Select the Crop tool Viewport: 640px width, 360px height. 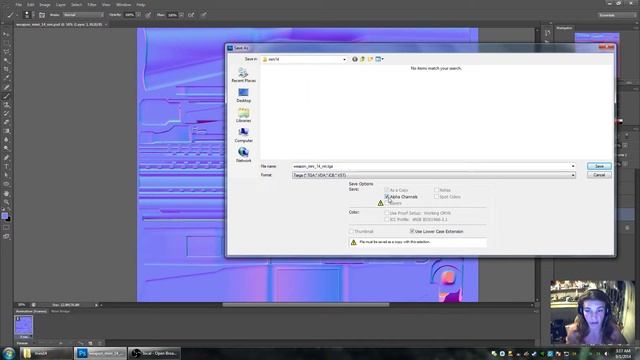click(6, 69)
